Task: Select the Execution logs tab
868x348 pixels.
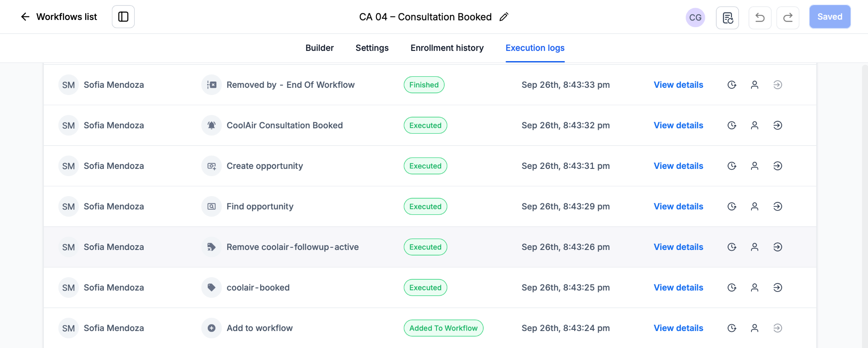Action: [535, 48]
